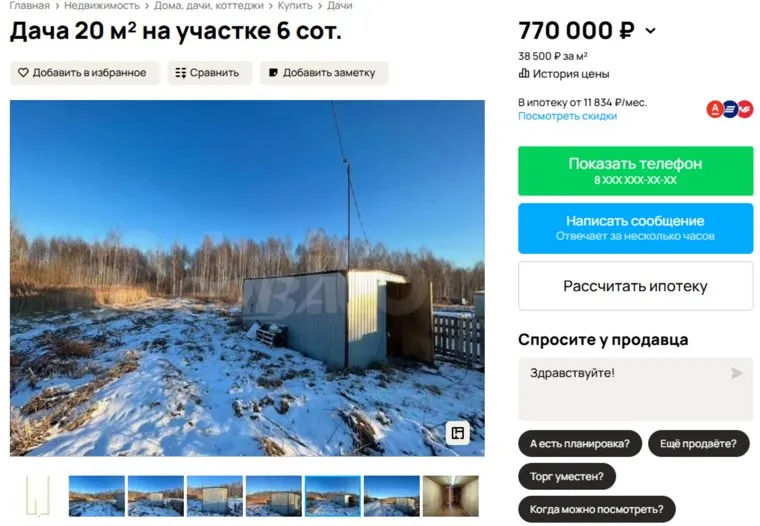
Task: Click the price history chart icon
Action: pos(523,74)
